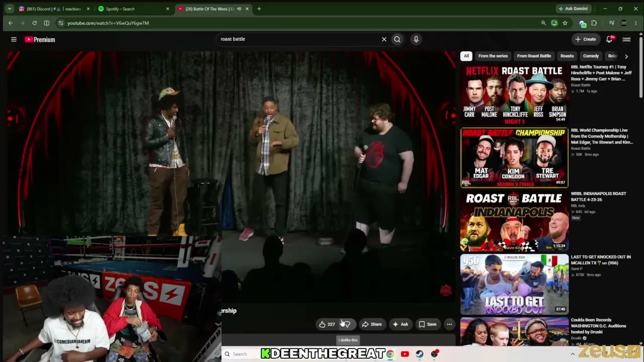Open more actions three-dot menu
The width and height of the screenshot is (644, 362).
(x=449, y=324)
